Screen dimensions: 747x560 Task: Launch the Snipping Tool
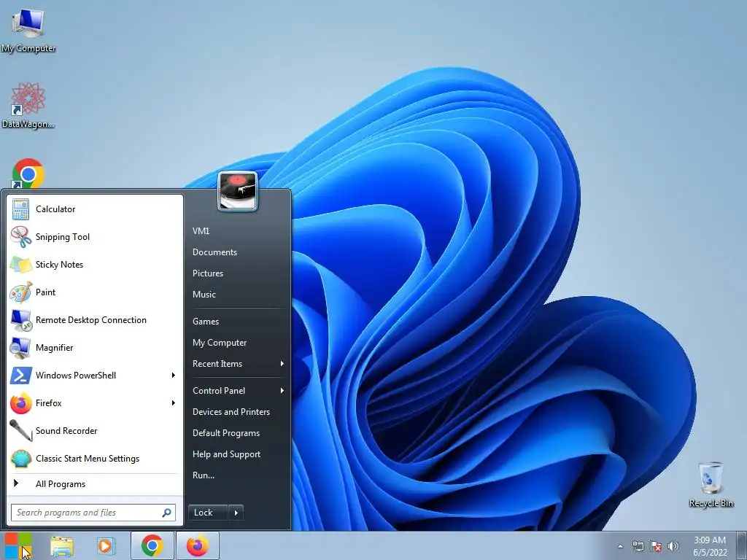pyautogui.click(x=95, y=237)
